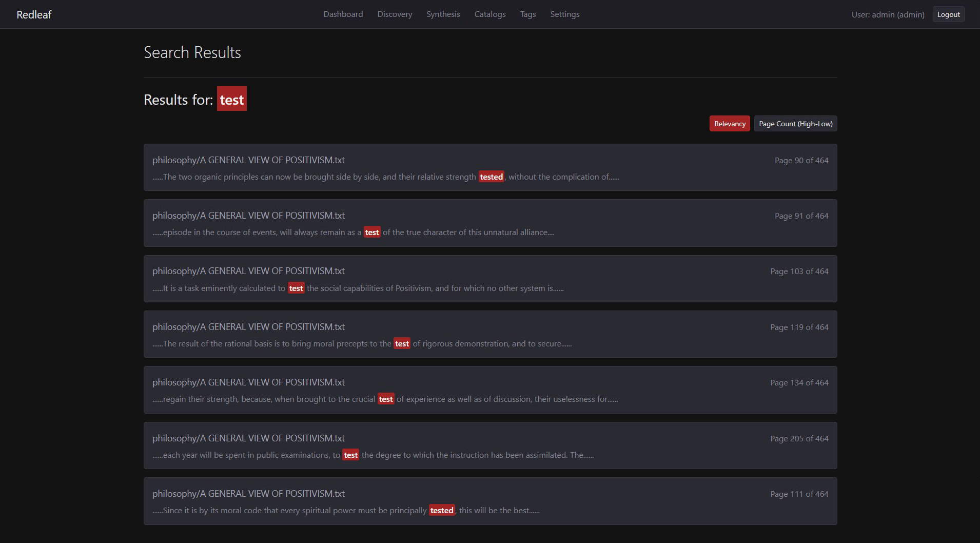This screenshot has width=980, height=543.
Task: Open the result for Page 91
Action: point(248,216)
